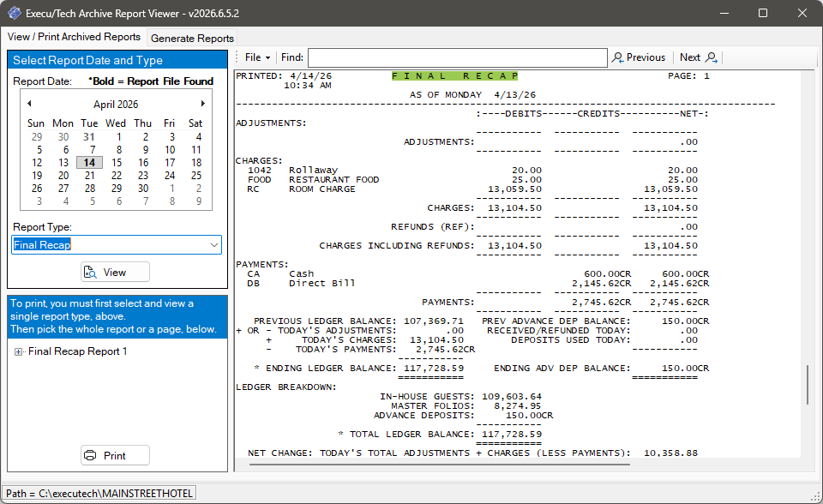Click the Execu/Tech app icon in title bar
The image size is (823, 504).
coord(15,13)
